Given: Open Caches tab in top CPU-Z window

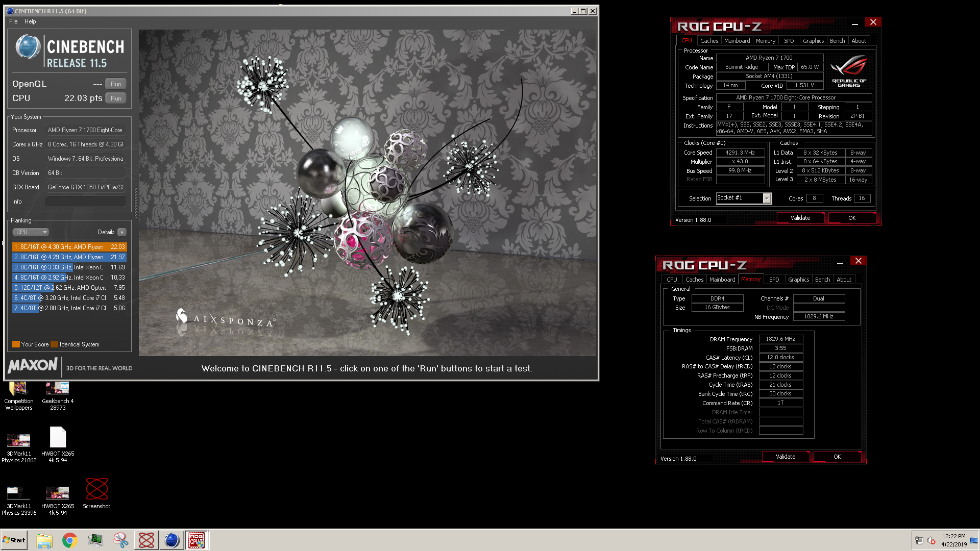Looking at the screenshot, I should [709, 41].
